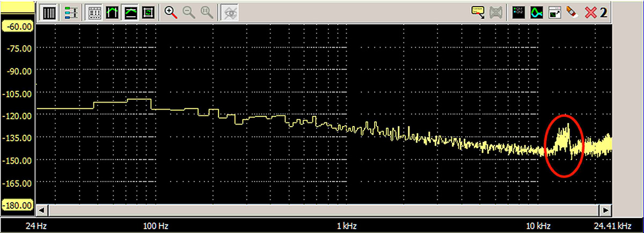Toggle the averaged trace display icon

coord(130,12)
